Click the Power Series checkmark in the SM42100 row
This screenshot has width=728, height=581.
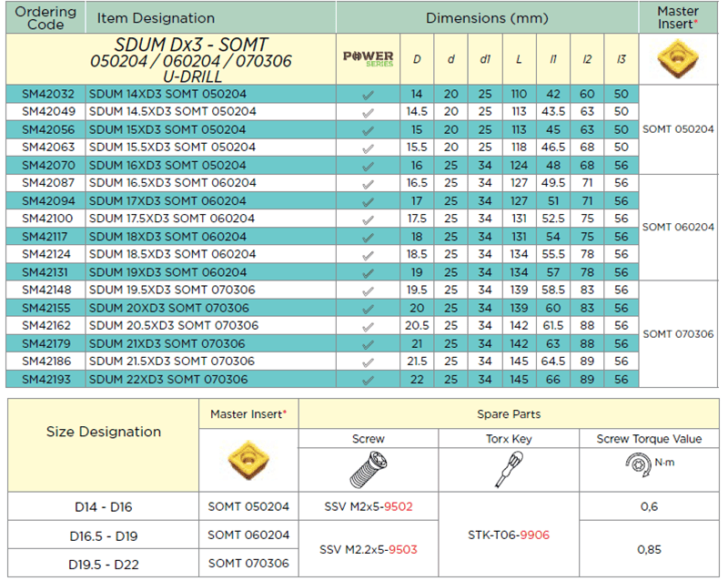click(368, 219)
